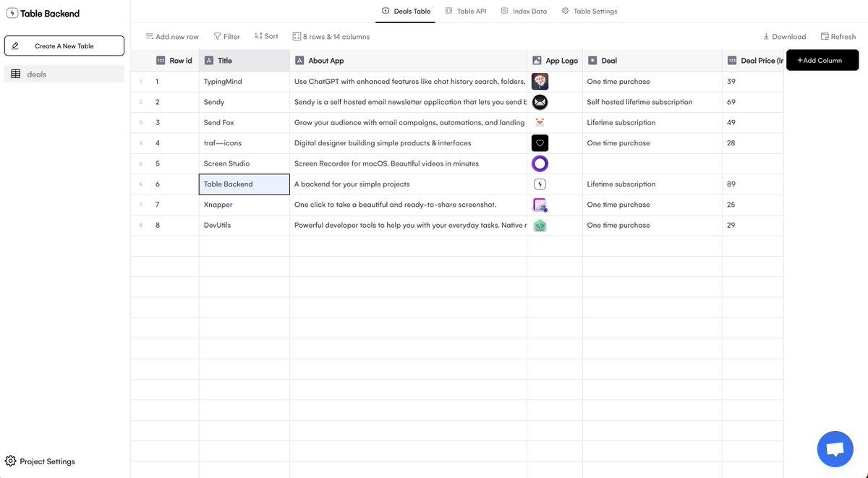Click the Download label text
Image resolution: width=868 pixels, height=478 pixels.
(x=788, y=37)
